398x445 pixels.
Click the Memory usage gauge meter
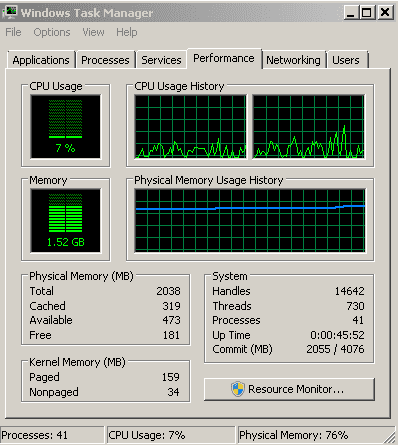66,220
